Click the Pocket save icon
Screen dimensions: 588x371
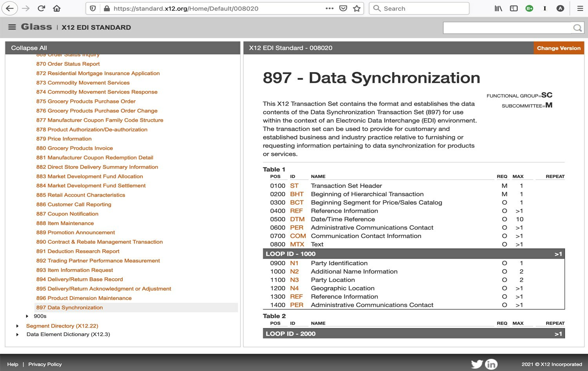click(343, 8)
